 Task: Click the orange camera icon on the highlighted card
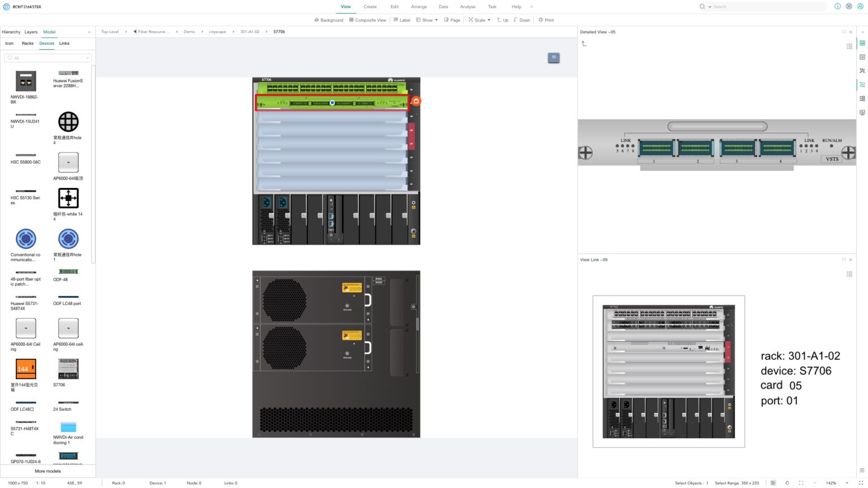[416, 101]
